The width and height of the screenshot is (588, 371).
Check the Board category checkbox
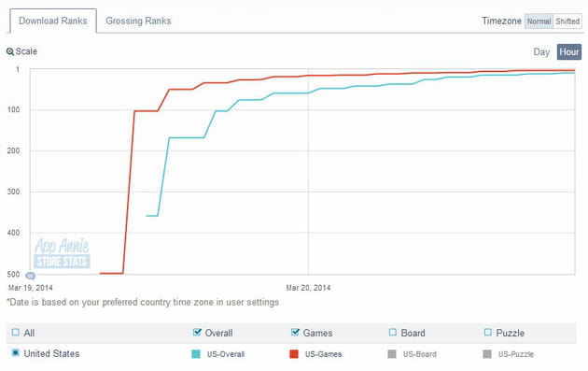pyautogui.click(x=393, y=333)
